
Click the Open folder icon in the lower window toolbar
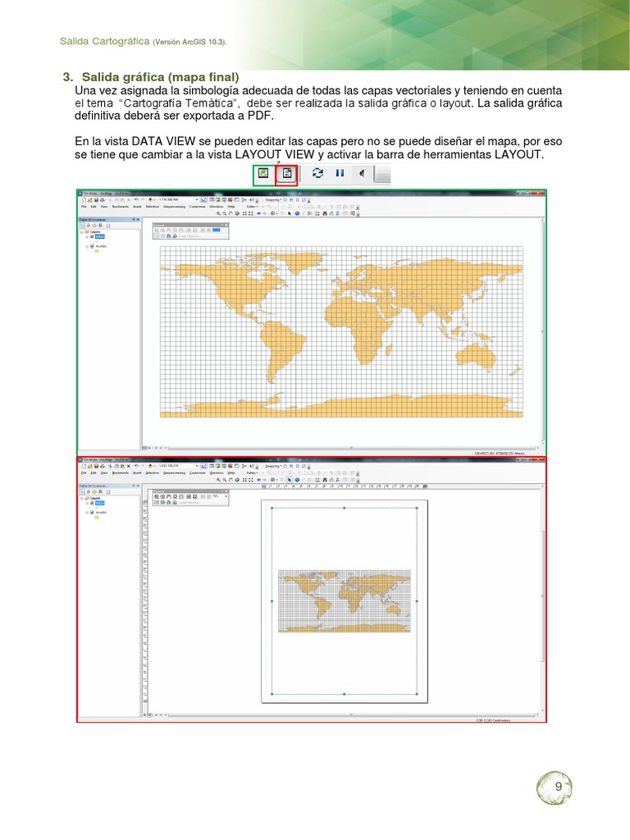point(90,466)
